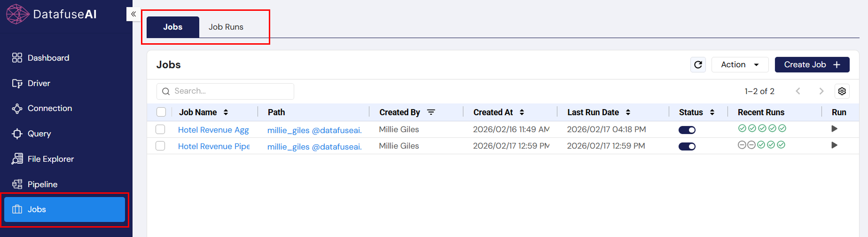Sort by Status column
The width and height of the screenshot is (868, 237).
pos(712,112)
